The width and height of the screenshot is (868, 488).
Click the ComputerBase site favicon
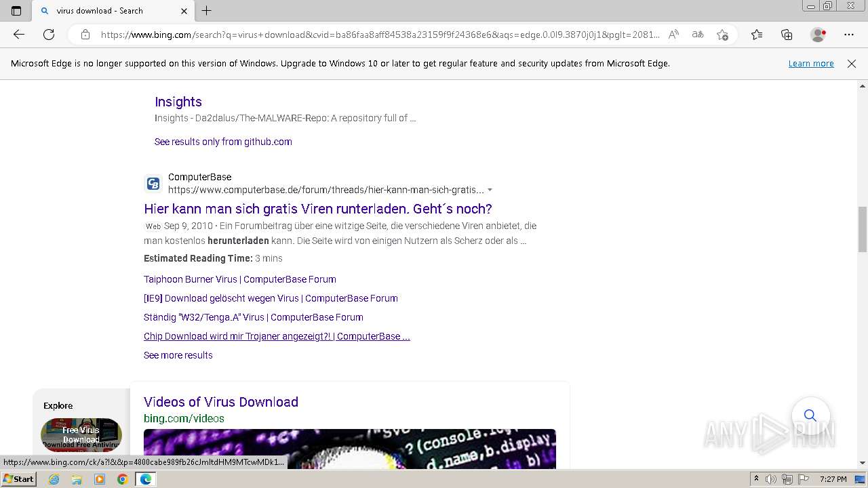pyautogui.click(x=153, y=184)
